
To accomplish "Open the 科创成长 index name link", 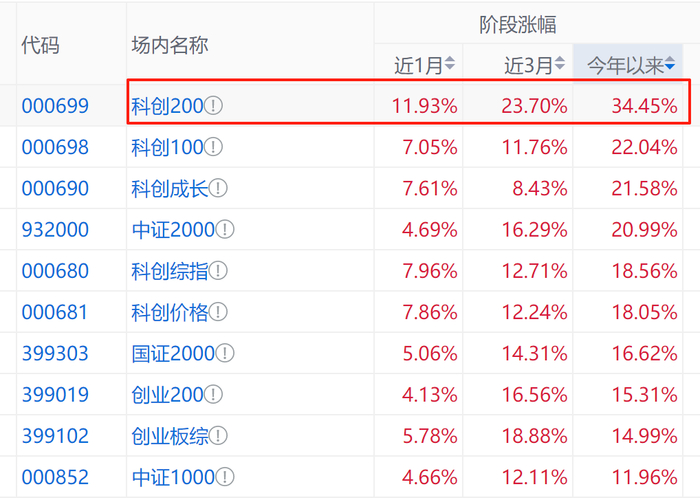I will click(x=170, y=188).
